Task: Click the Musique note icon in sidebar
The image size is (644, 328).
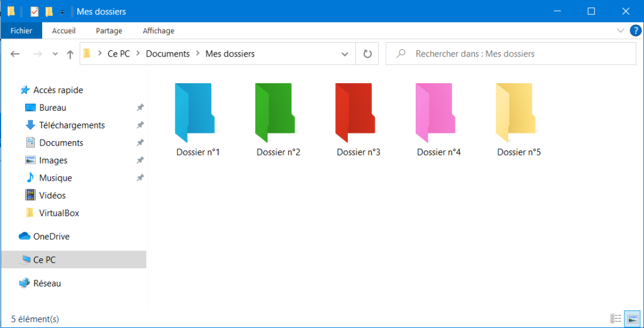Action: 30,178
